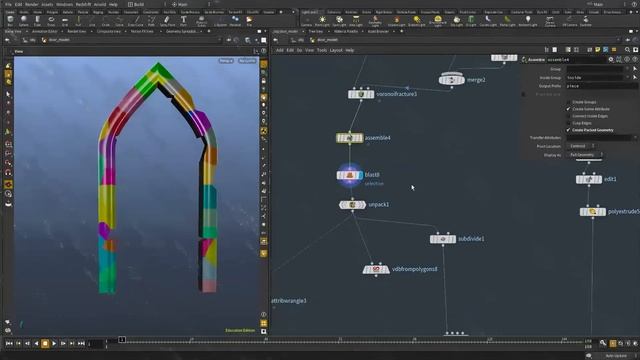Click Stop playback button
This screenshot has width=640, height=360.
[45, 344]
